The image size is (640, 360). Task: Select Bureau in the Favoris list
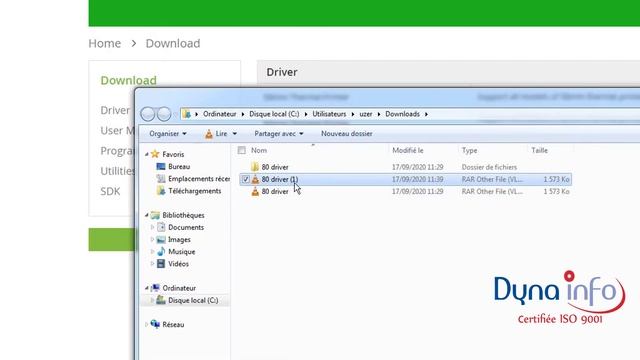pos(179,167)
